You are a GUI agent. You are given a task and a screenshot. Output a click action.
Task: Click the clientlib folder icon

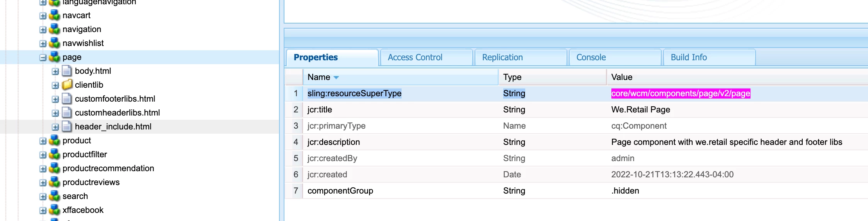coord(67,85)
